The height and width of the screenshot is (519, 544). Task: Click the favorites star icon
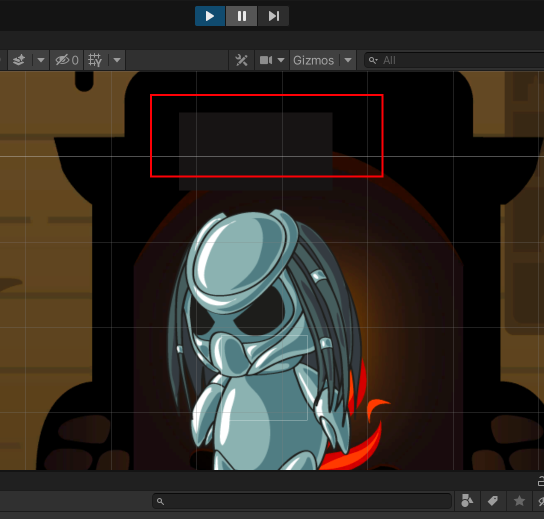pyautogui.click(x=519, y=501)
